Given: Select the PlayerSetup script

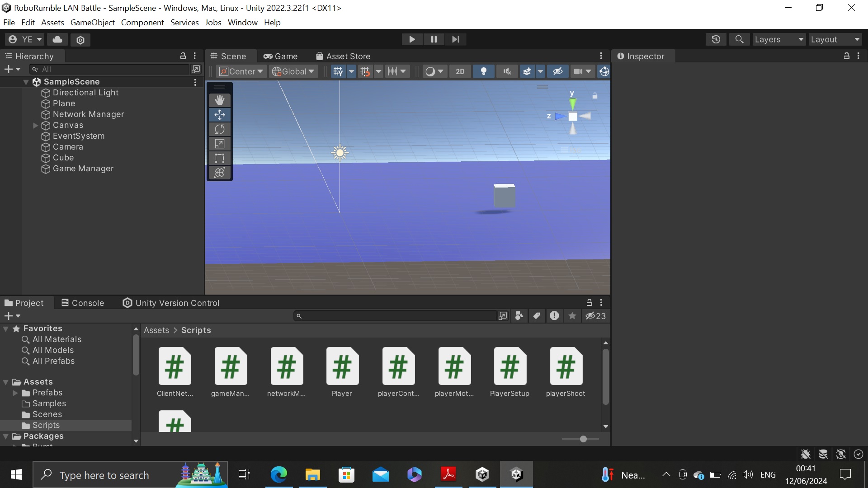Looking at the screenshot, I should point(509,372).
